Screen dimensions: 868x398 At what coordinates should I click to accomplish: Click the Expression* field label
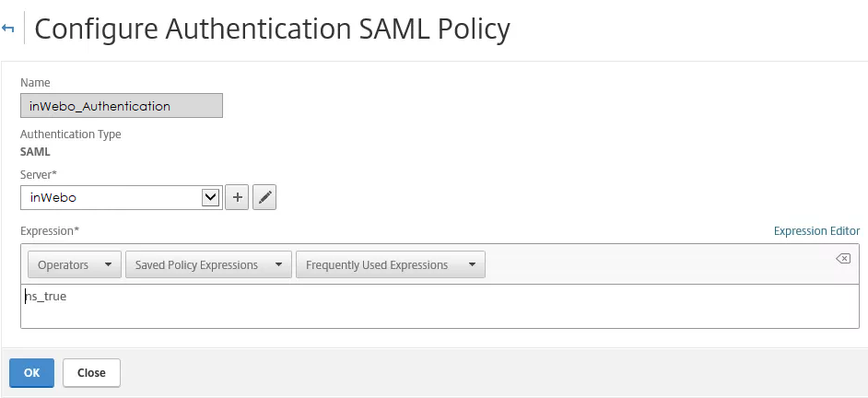[x=50, y=230]
